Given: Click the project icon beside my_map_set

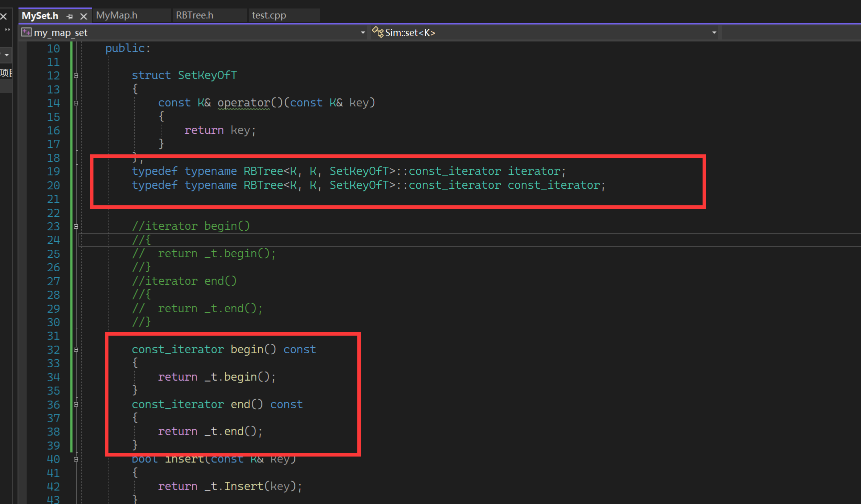Looking at the screenshot, I should pos(26,32).
